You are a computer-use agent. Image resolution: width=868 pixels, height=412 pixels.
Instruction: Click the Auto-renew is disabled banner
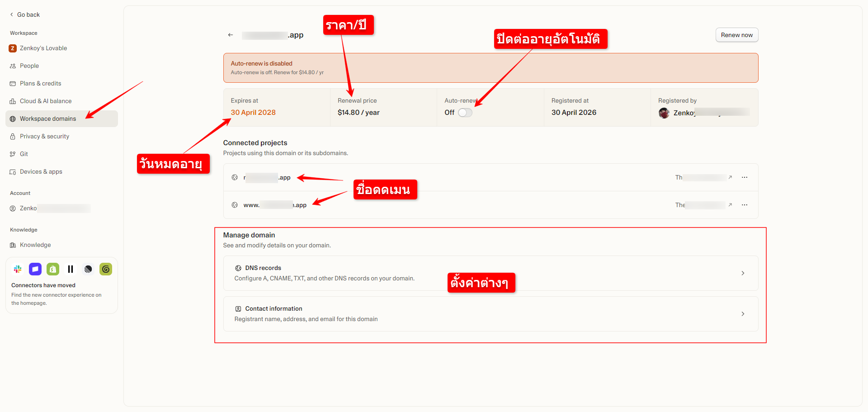click(491, 68)
